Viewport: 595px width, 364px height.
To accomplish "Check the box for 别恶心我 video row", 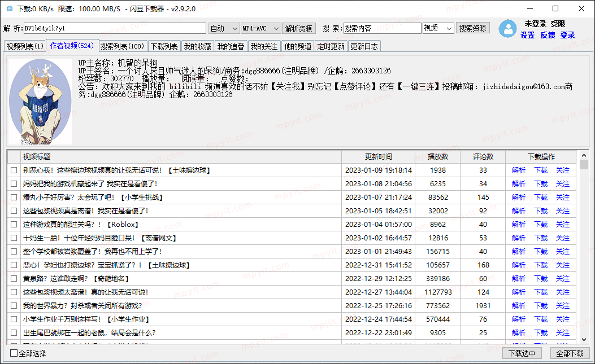I will pos(14,170).
